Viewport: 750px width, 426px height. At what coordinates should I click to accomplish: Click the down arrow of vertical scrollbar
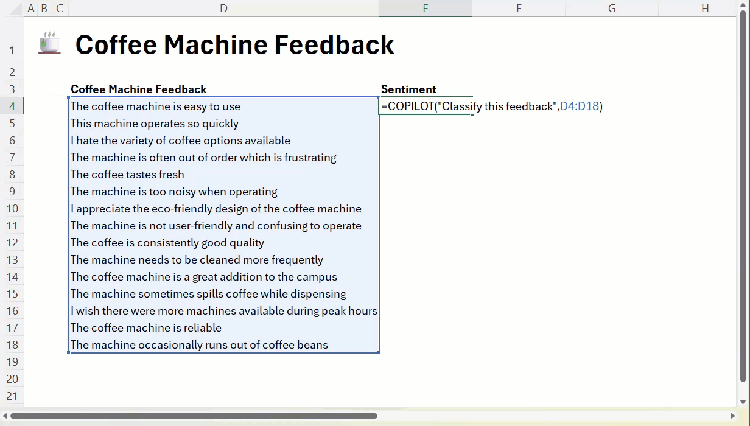[x=743, y=399]
